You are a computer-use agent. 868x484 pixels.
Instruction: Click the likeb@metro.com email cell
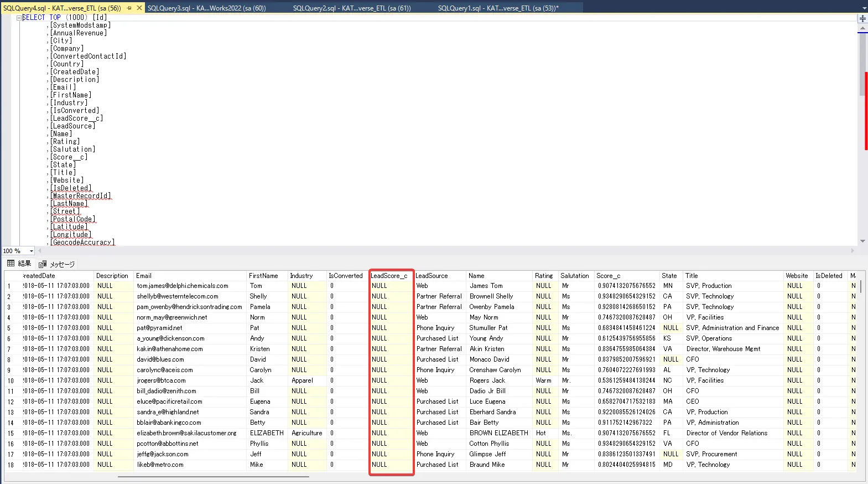(190, 465)
